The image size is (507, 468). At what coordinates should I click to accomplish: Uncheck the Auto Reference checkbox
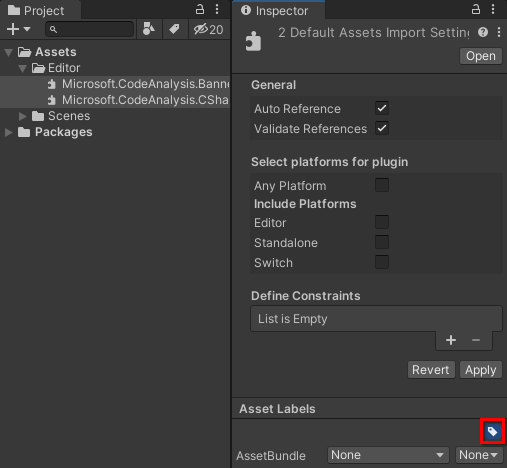382,108
